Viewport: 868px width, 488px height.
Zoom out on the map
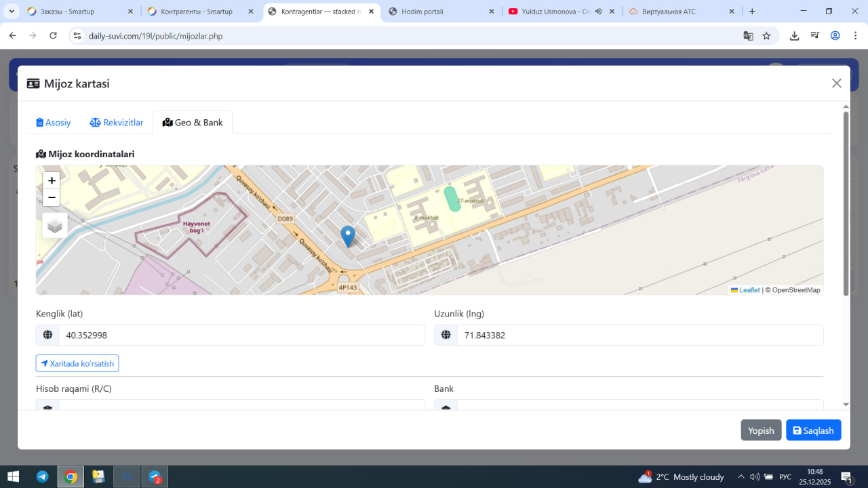pos(52,198)
